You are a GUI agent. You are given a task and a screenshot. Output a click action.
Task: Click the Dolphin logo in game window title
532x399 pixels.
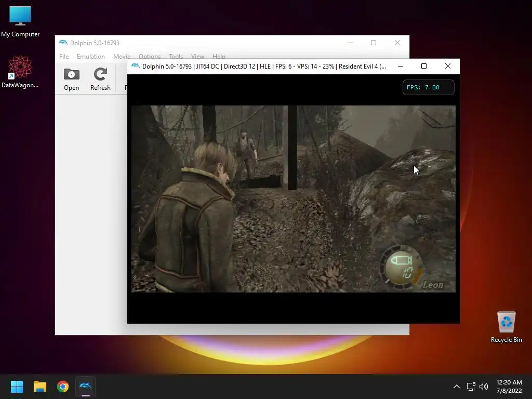136,66
